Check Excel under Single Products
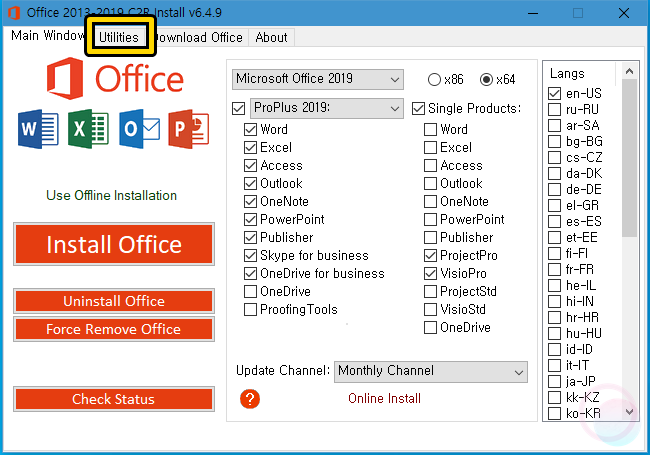Screen dimensions: 650x455 tap(430, 147)
